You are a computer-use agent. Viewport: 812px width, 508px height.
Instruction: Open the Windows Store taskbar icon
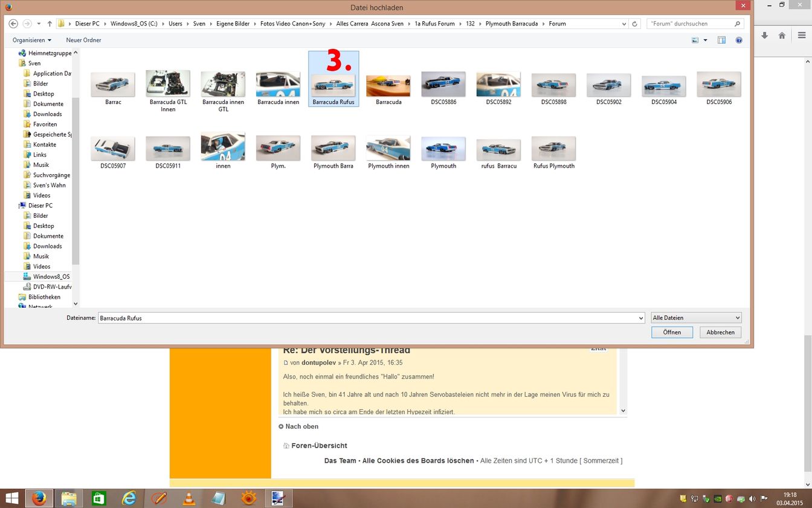[98, 498]
